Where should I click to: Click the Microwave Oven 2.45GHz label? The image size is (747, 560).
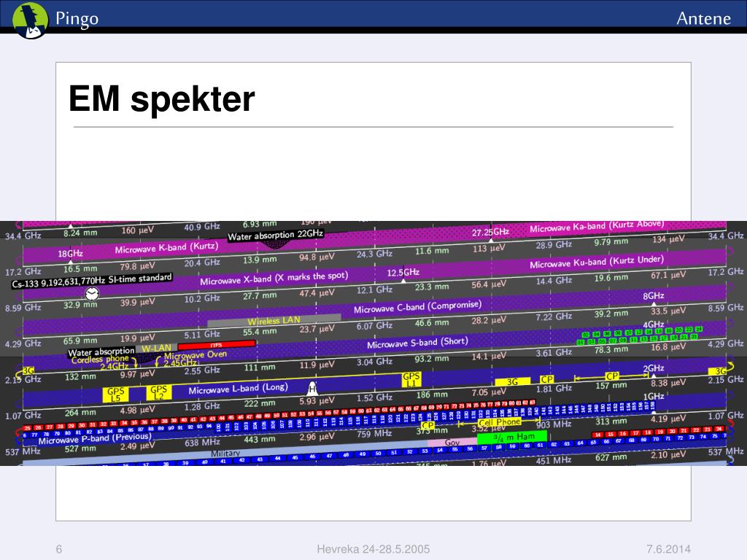(195, 359)
